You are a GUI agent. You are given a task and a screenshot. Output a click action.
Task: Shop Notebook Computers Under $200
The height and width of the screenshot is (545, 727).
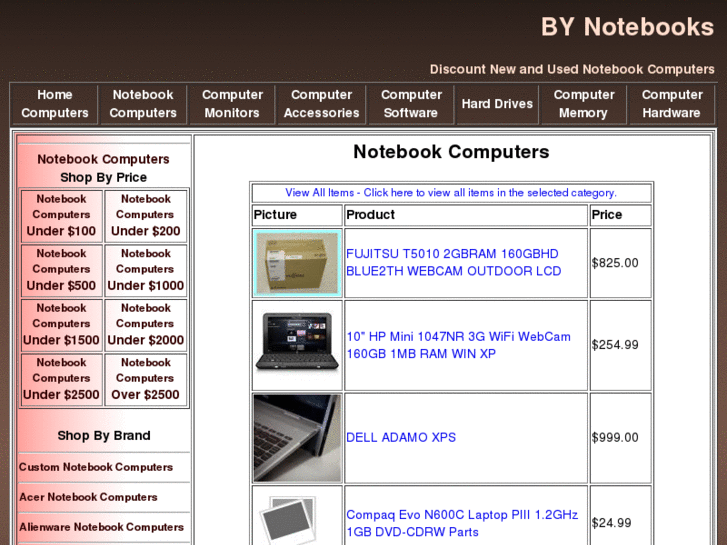(x=146, y=215)
